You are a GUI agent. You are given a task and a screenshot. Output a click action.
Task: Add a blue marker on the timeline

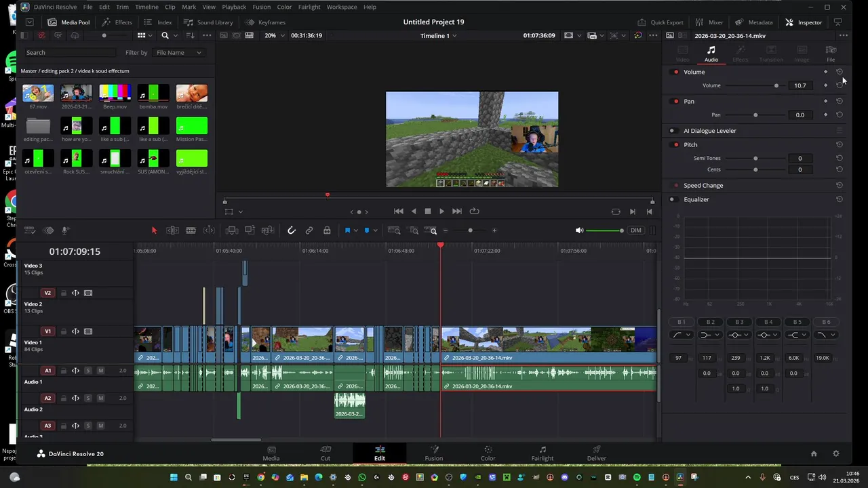click(x=367, y=230)
